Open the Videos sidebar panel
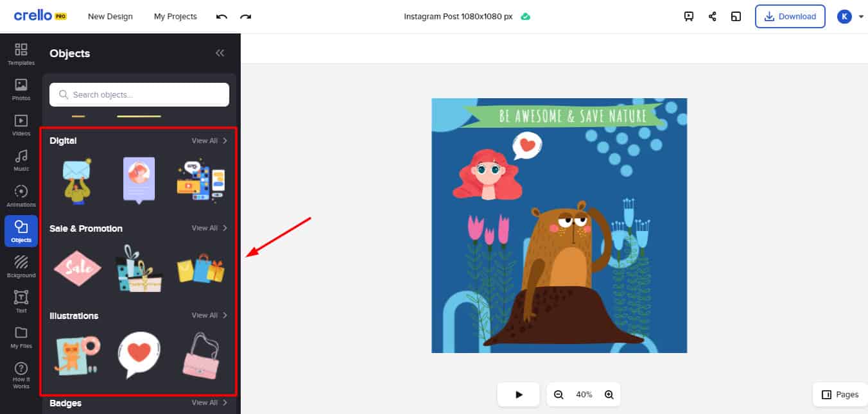 coord(21,125)
